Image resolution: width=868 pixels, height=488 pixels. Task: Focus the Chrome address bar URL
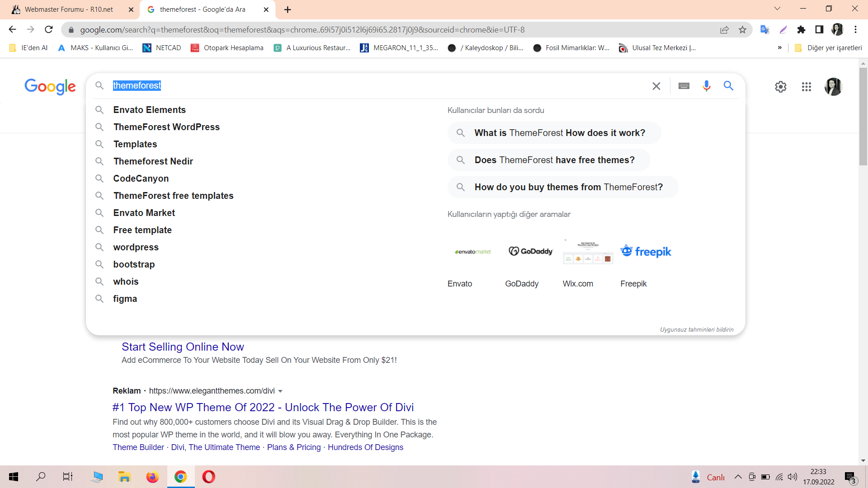pyautogui.click(x=392, y=30)
